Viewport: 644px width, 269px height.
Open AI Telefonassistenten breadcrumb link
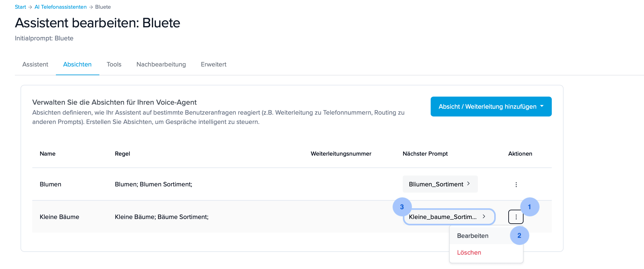pyautogui.click(x=61, y=7)
